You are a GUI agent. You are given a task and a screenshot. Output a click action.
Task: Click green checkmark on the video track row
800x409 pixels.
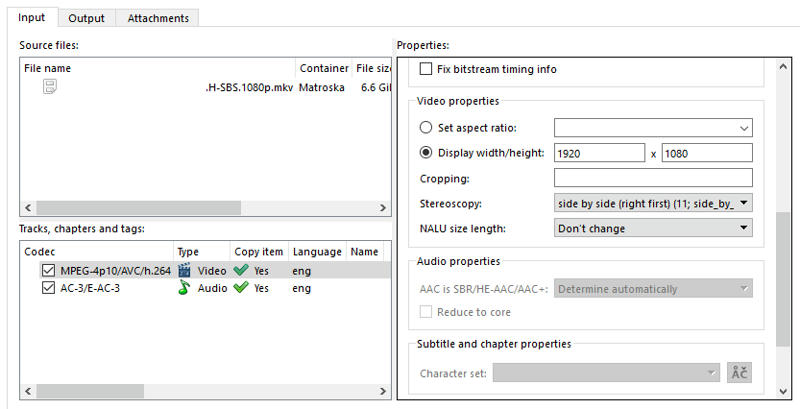point(240,270)
